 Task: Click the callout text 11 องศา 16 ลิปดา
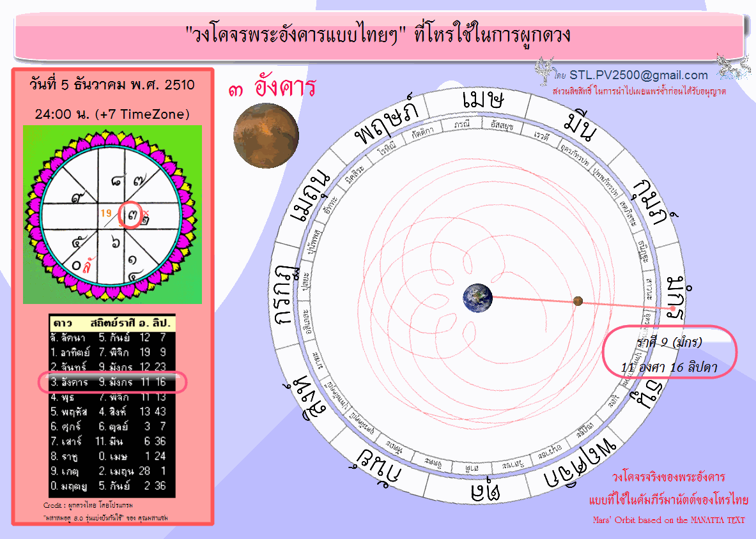[x=669, y=367]
